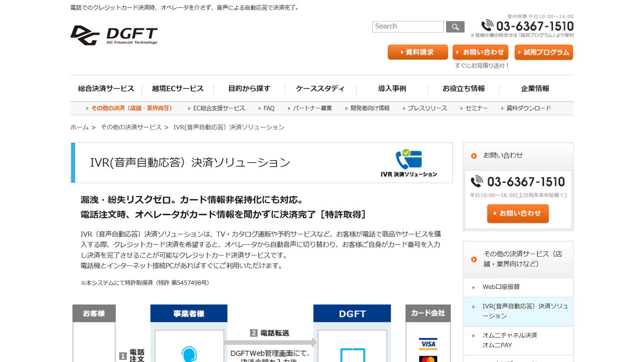
Task: Click the orange circle icon beside sidebar お問い合わせ
Action: 474,156
